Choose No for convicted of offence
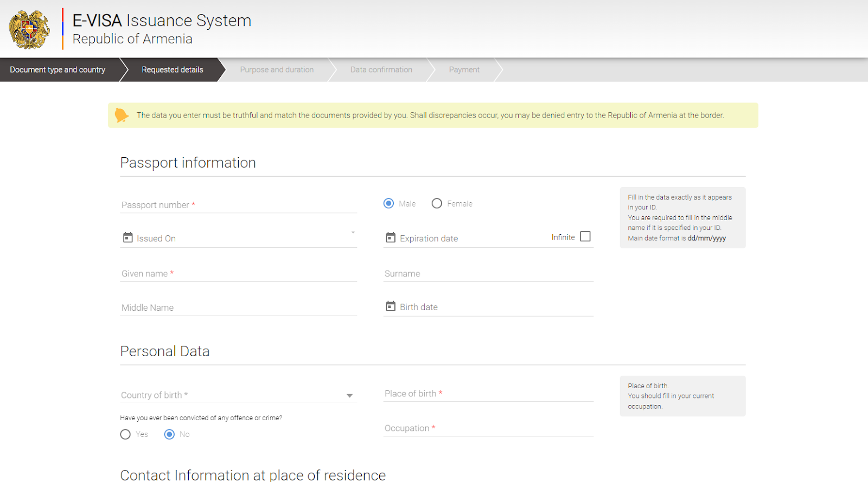 pos(169,434)
